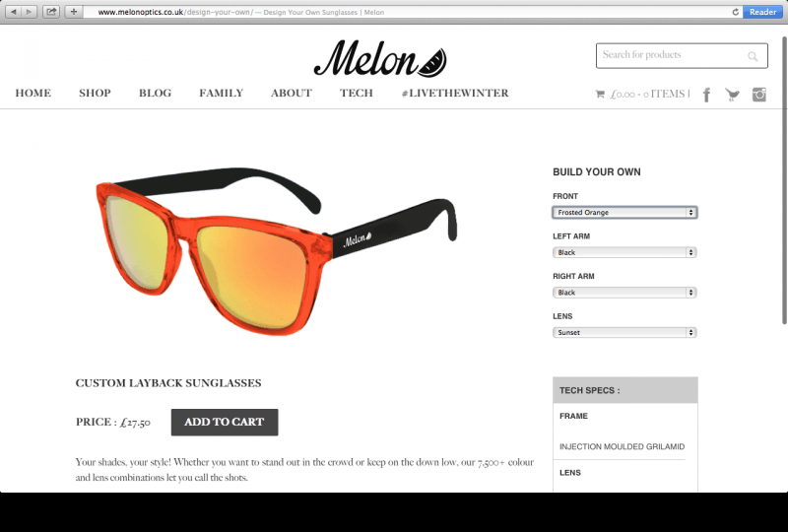788x532 pixels.
Task: Click the shopping cart icon
Action: click(600, 94)
